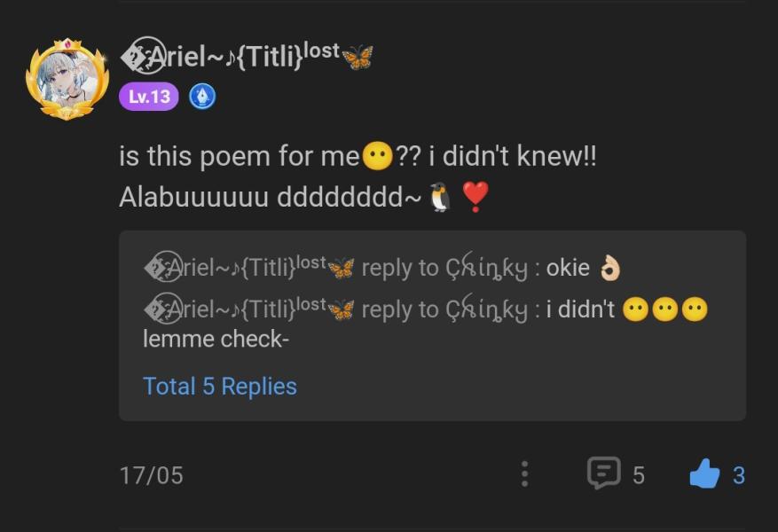Click the reply count number 5
778x532 pixels.
(x=639, y=475)
